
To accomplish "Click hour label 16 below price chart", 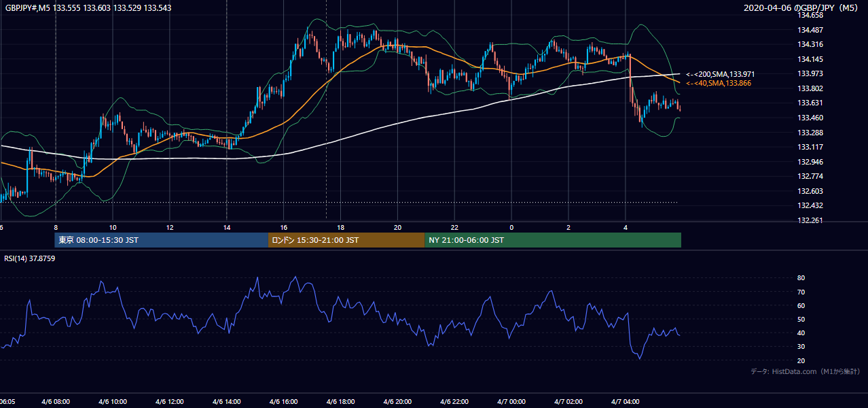I will pos(284,227).
